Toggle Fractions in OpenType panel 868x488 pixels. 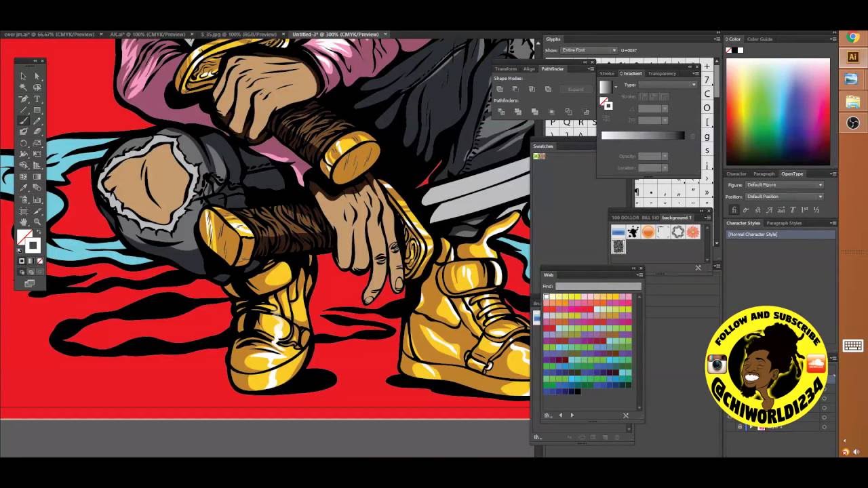click(816, 210)
